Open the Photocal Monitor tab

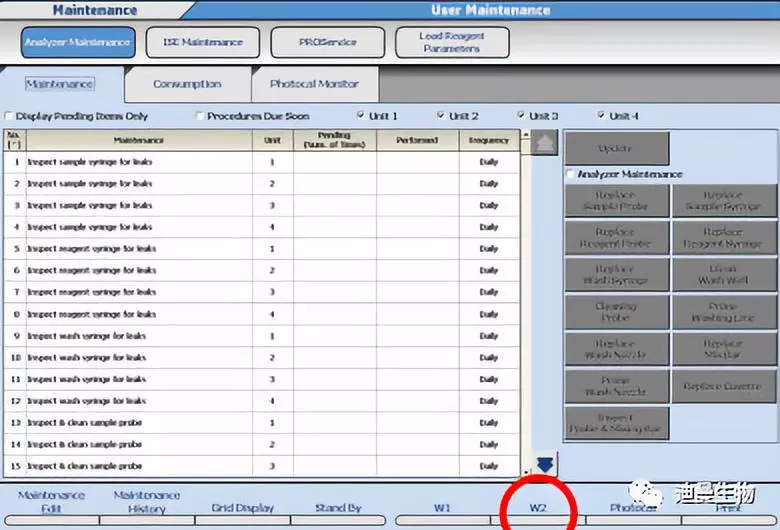tap(313, 85)
